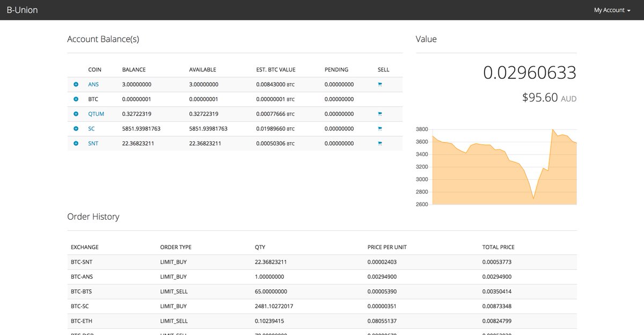Click the QTY column header
This screenshot has height=335, width=644.
pyautogui.click(x=260, y=247)
